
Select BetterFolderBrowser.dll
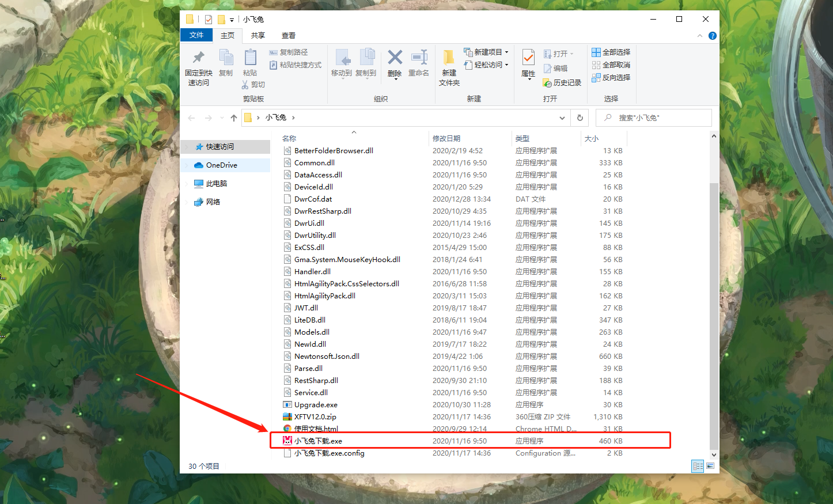[452, 151]
